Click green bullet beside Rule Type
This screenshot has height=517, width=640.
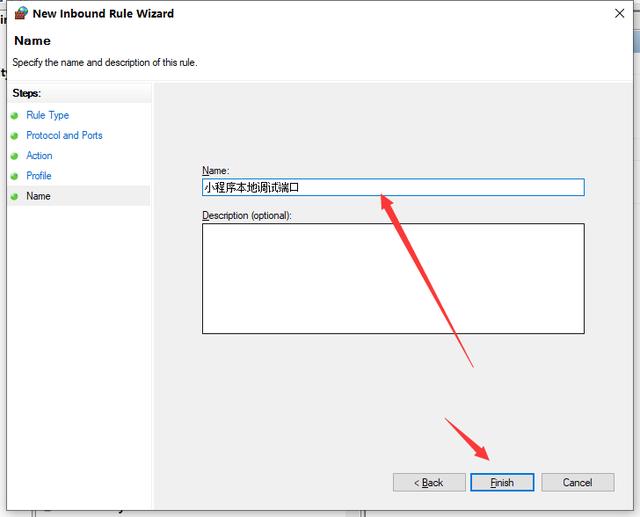14,115
